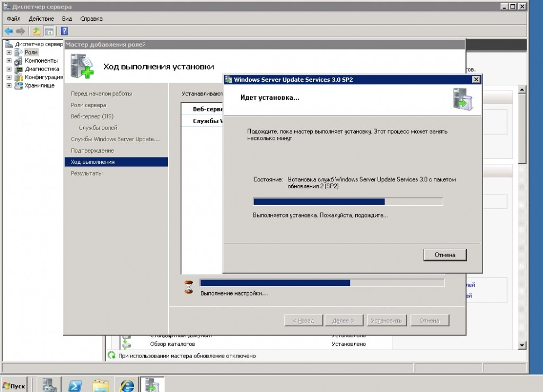
Task: Click Установлено status in Обзор каталогов row
Action: click(348, 344)
